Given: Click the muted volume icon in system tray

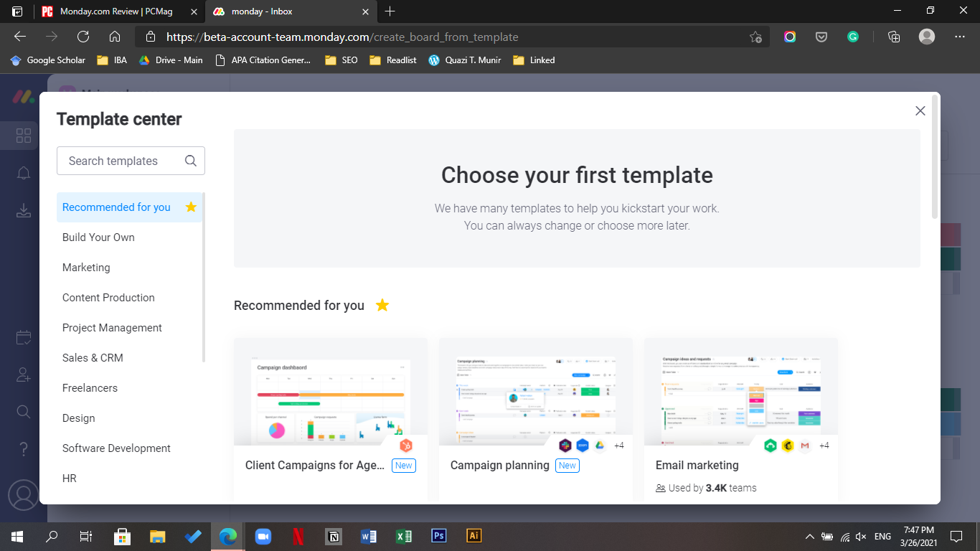Looking at the screenshot, I should tap(861, 536).
